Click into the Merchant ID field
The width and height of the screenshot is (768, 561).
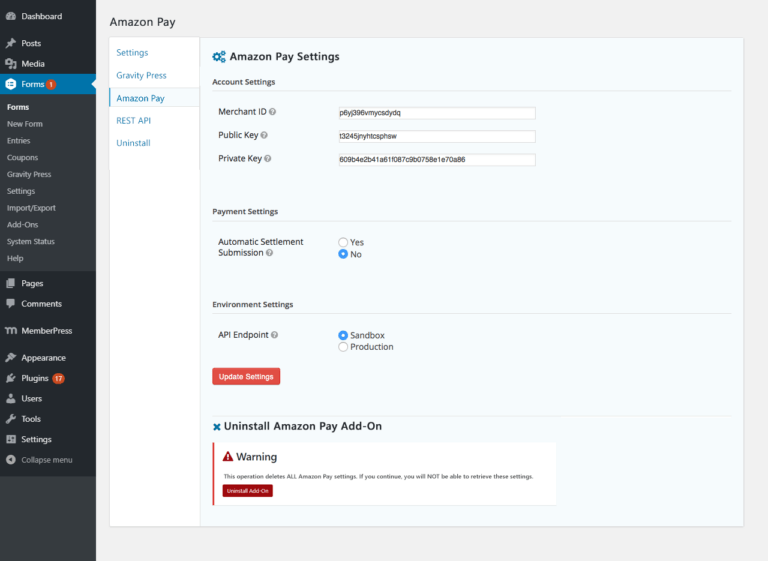coord(437,113)
